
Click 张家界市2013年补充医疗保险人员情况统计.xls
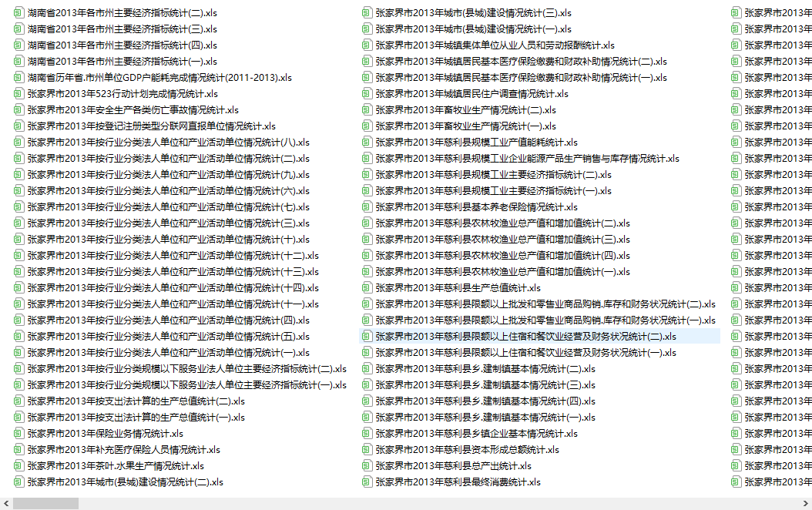[124, 449]
